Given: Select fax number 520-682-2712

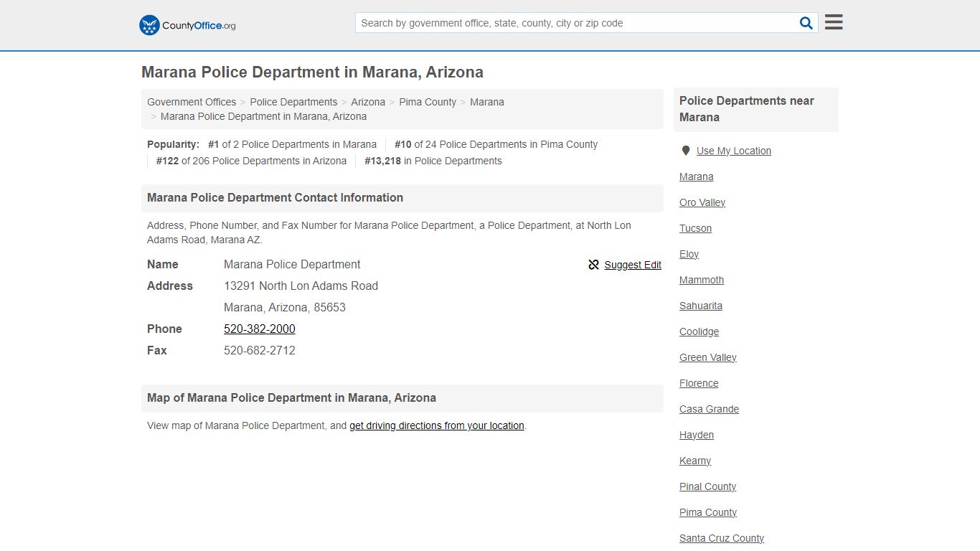Looking at the screenshot, I should point(260,350).
